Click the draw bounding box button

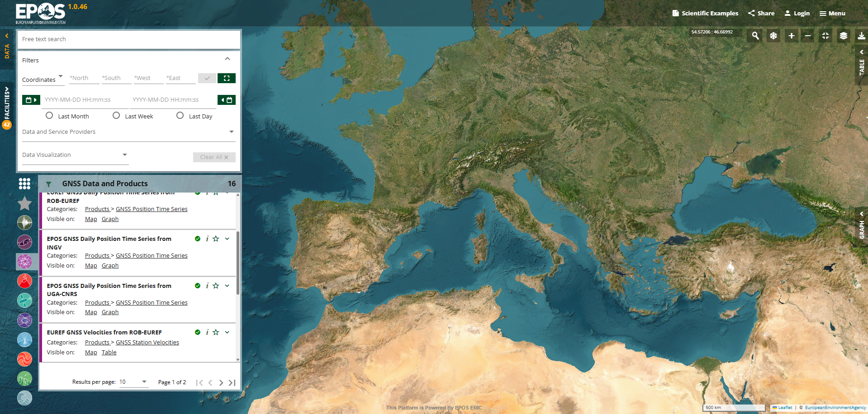(226, 78)
